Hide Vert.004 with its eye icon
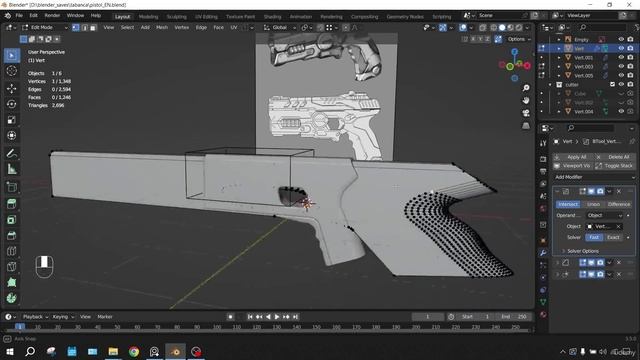Image resolution: width=640 pixels, height=360 pixels. pos(621,111)
